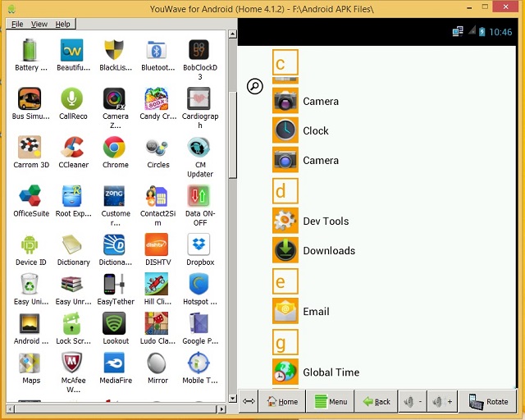Select the Data ON-OFF icon
The width and height of the screenshot is (525, 420).
(x=199, y=195)
